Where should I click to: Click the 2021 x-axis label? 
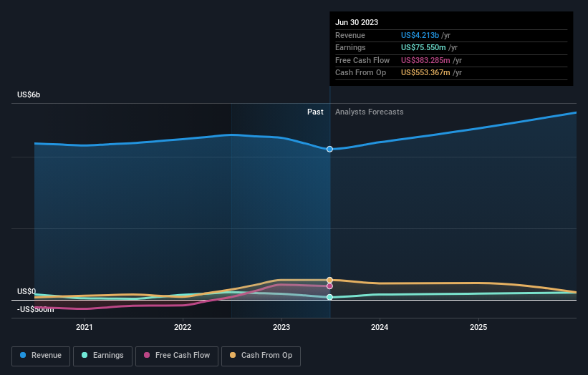[x=85, y=328]
